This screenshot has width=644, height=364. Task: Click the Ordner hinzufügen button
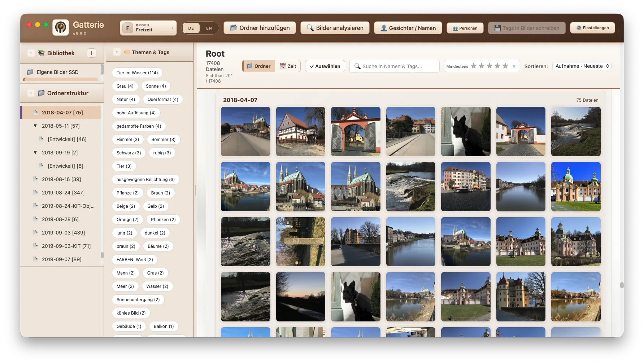click(260, 28)
